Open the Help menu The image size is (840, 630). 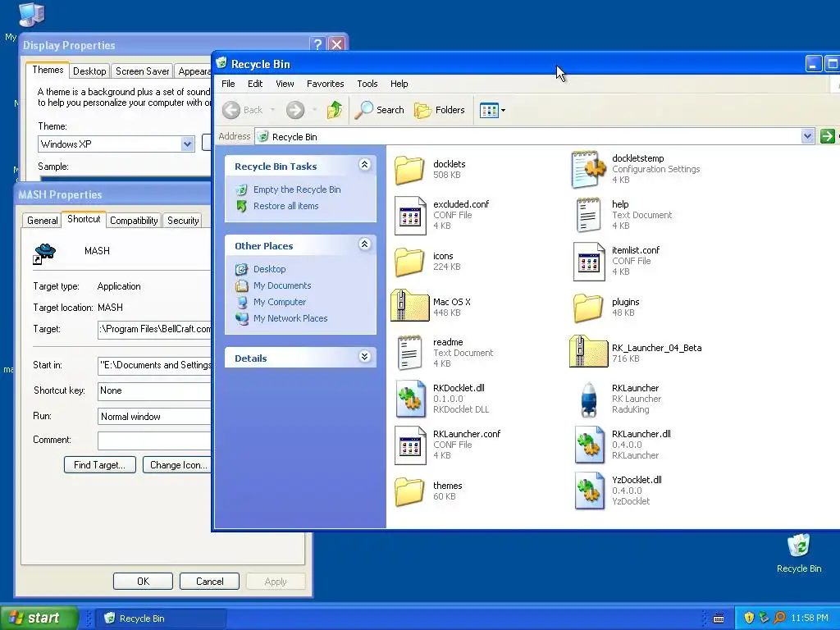coord(399,84)
